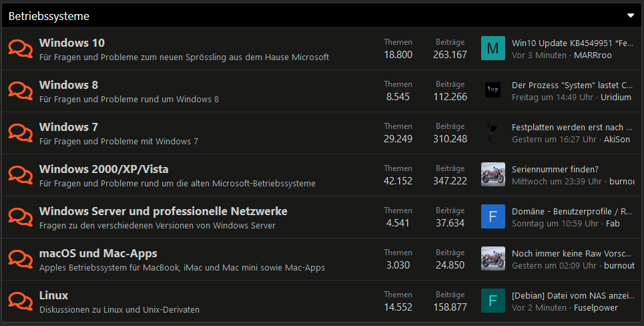Click the timestamp Mittwoch um 23:39 Uhr
This screenshot has height=326, width=644.
(557, 181)
